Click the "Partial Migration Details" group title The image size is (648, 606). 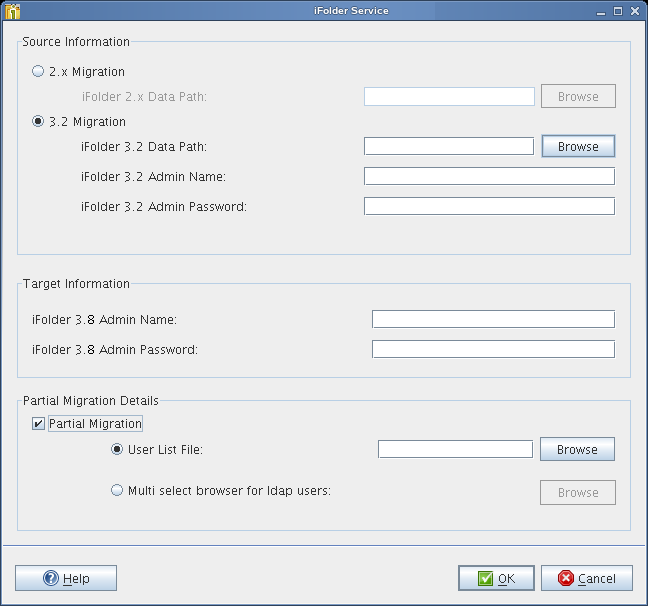(91, 401)
